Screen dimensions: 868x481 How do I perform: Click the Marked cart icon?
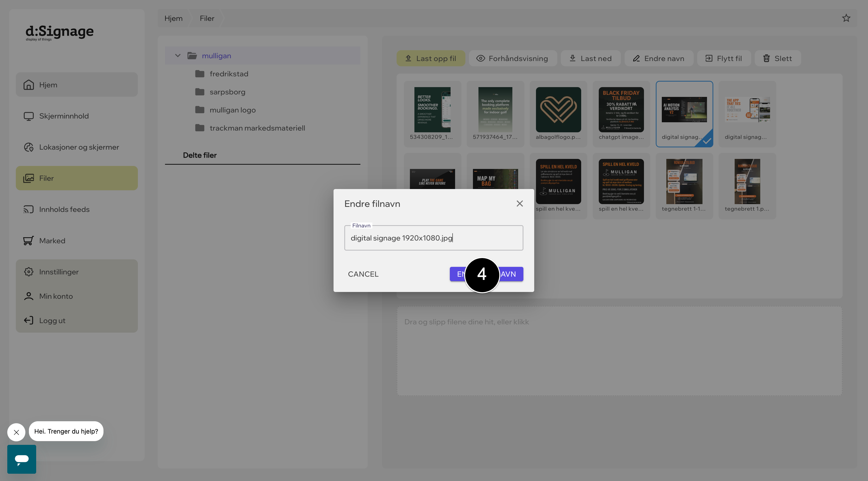(29, 240)
